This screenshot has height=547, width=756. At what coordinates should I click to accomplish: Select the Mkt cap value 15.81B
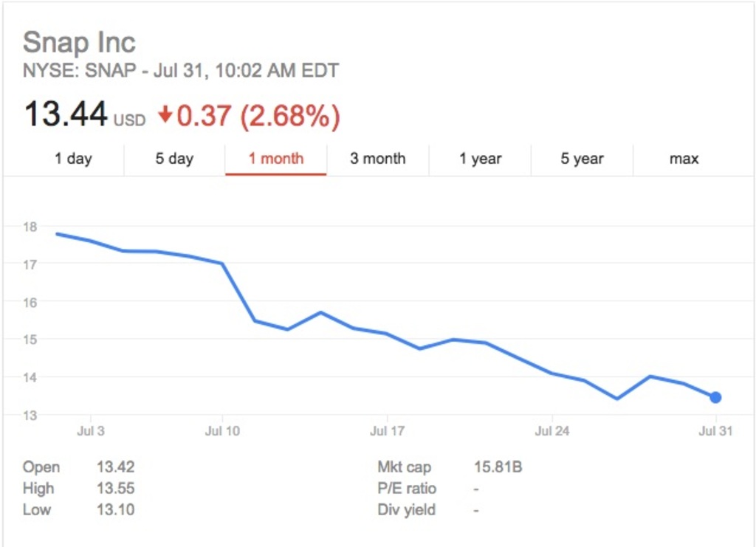(x=496, y=467)
